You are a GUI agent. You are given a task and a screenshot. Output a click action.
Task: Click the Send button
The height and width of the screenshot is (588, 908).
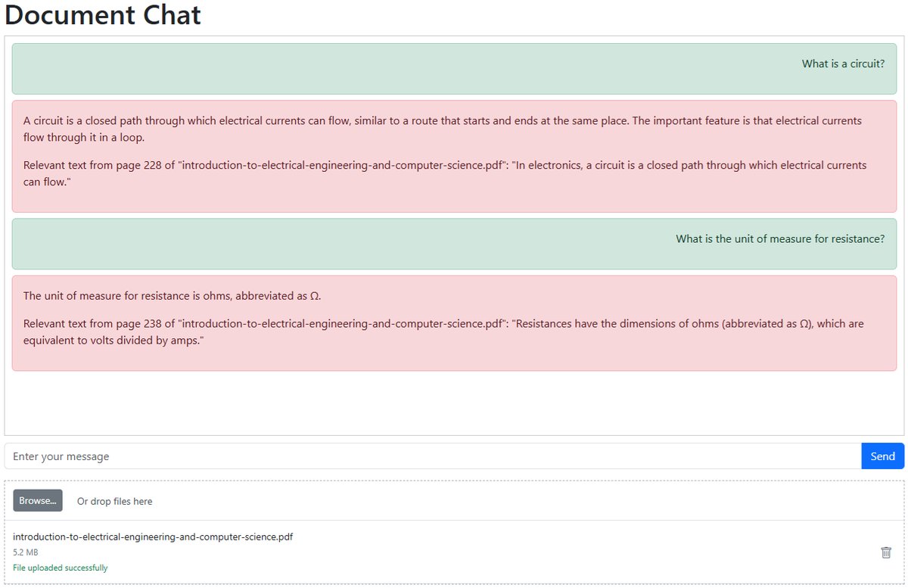pos(882,456)
